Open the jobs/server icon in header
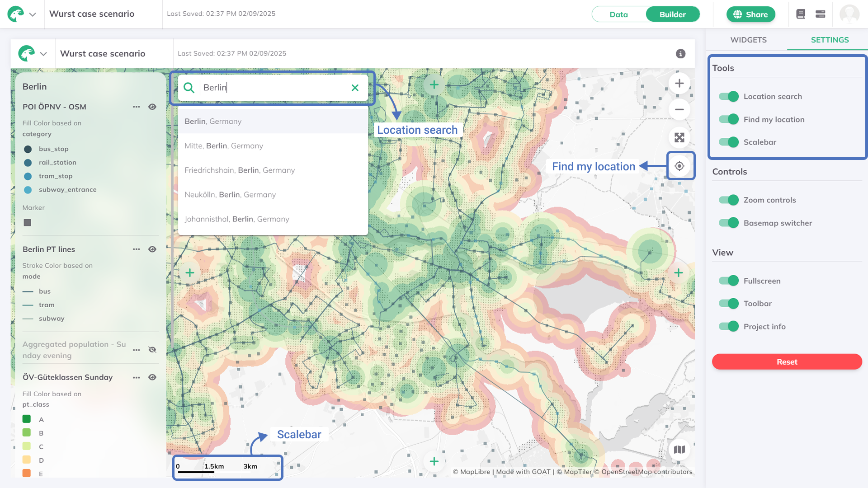868x488 pixels. coord(820,14)
